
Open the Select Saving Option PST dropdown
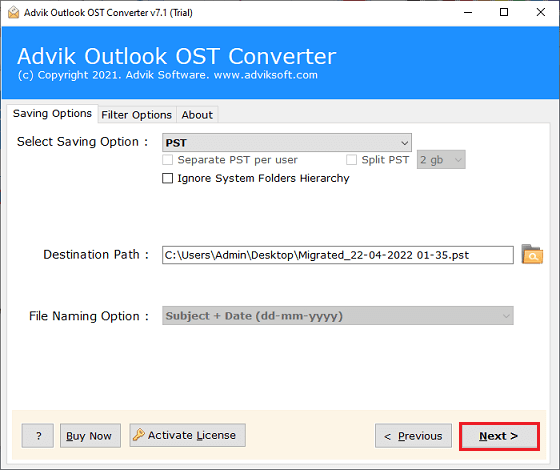286,142
